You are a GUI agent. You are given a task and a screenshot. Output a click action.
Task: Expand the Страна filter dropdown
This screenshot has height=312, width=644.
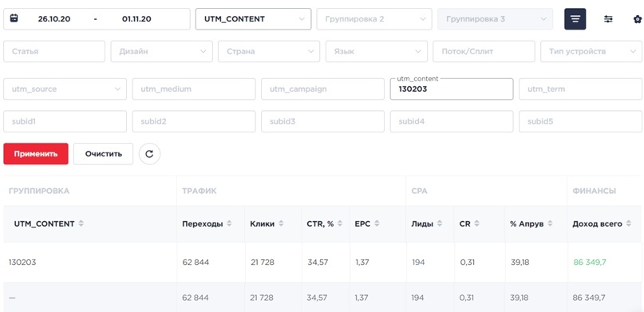[x=269, y=51]
